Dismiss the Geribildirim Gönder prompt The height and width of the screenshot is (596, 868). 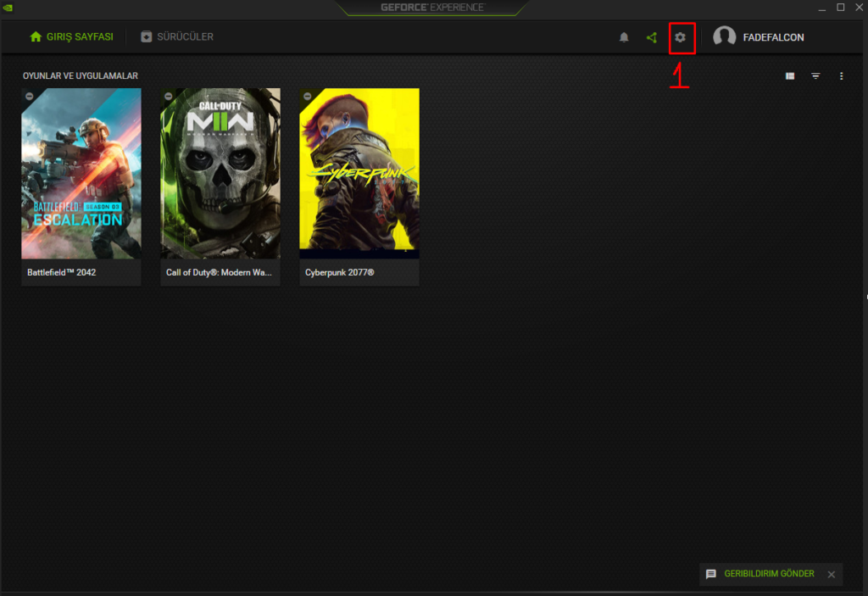pos(831,575)
